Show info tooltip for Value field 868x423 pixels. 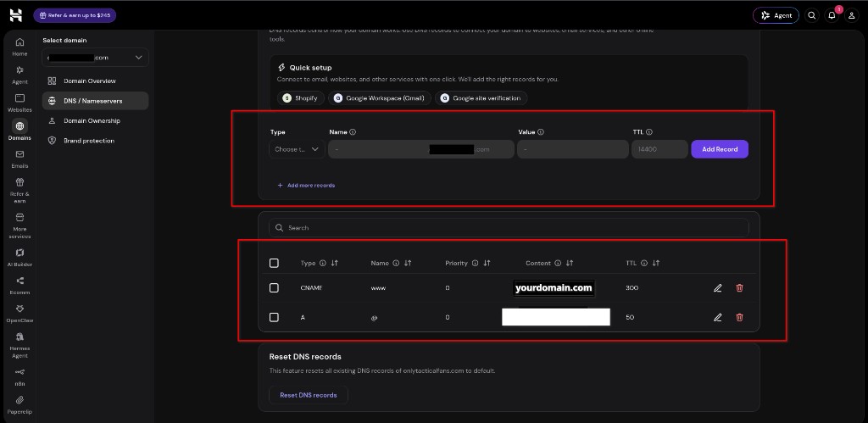point(541,132)
